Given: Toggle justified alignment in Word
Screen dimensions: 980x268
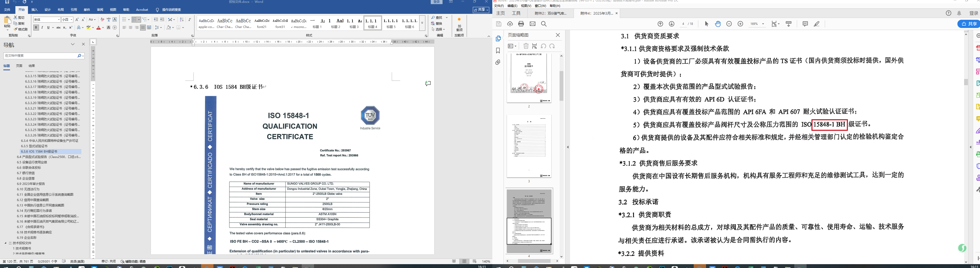Looking at the screenshot, I should tap(143, 27).
